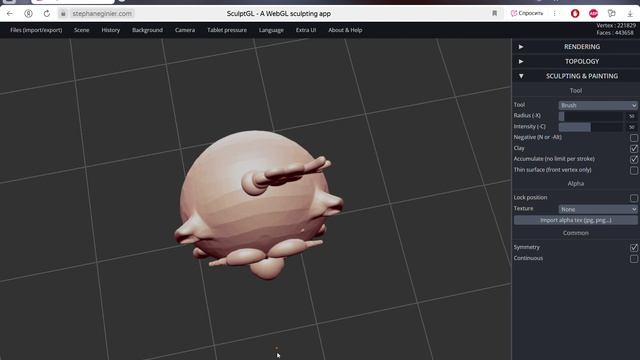Reload the page with the refresh icon

(47, 13)
